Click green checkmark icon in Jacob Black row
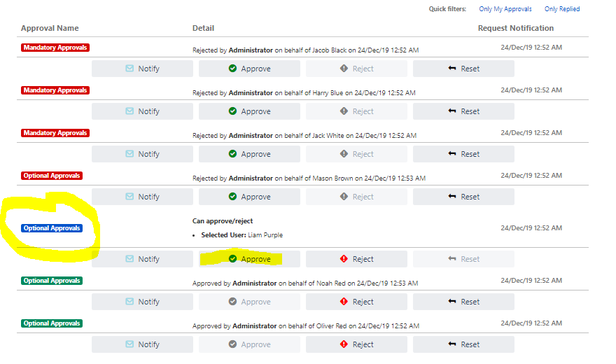This screenshot has width=616, height=364. pyautogui.click(x=232, y=69)
